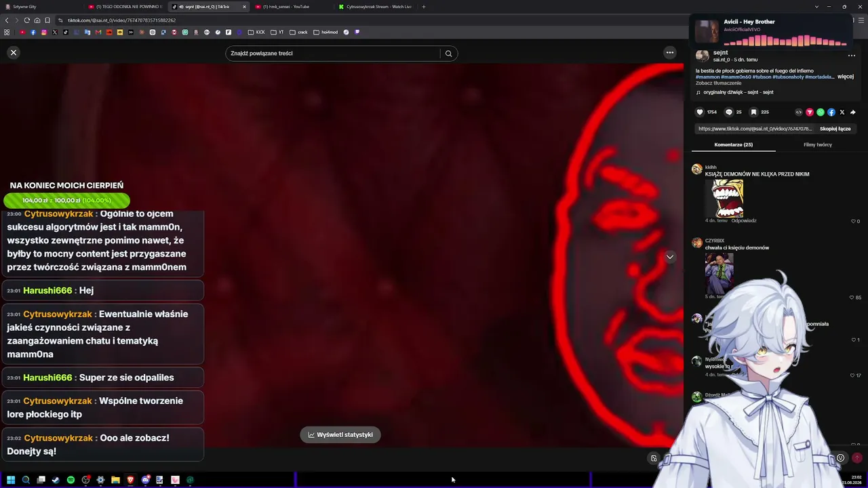868x488 pixels.
Task: Switch to the 'TEGO ODCINKA NIE POWINNO' YouTube tab
Action: pos(125,7)
